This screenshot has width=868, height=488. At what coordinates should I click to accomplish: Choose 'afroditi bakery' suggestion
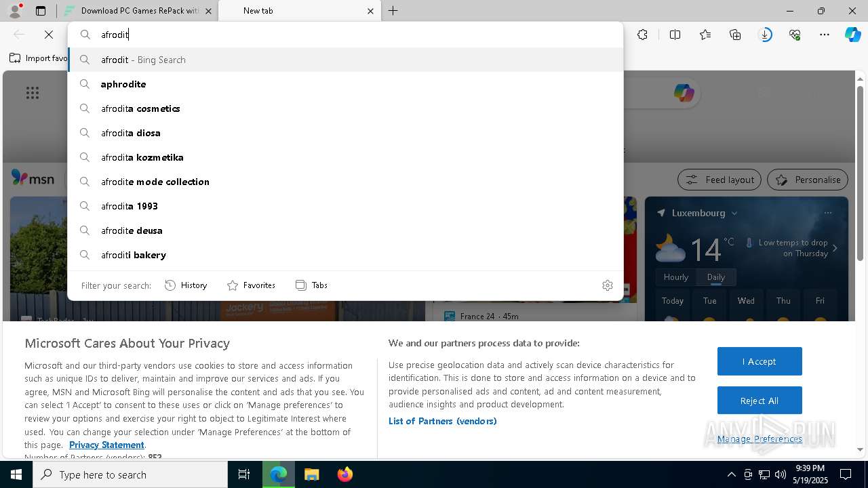pyautogui.click(x=346, y=255)
